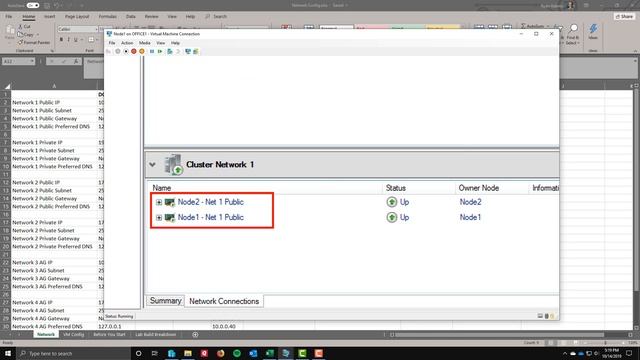Switch to the Before You Start sheet tab

coord(109,335)
